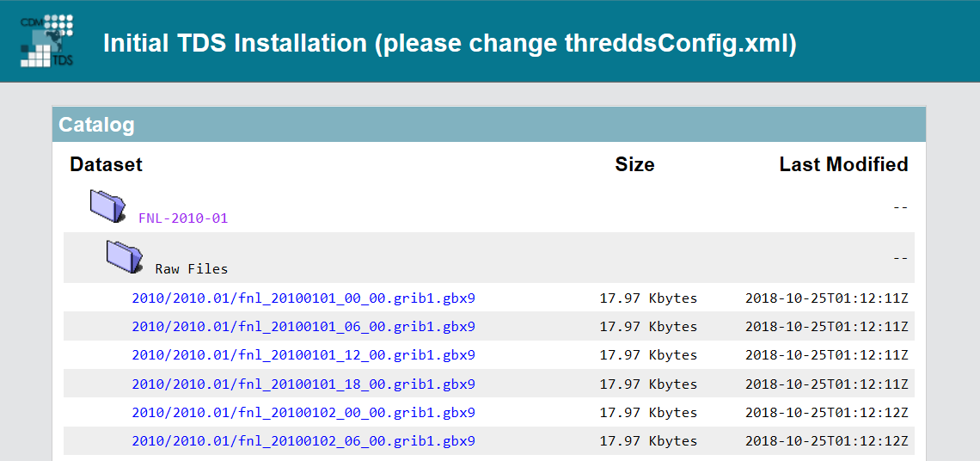Click the timestamp for fnl_20100102_06_00 file
980x461 pixels.
826,441
